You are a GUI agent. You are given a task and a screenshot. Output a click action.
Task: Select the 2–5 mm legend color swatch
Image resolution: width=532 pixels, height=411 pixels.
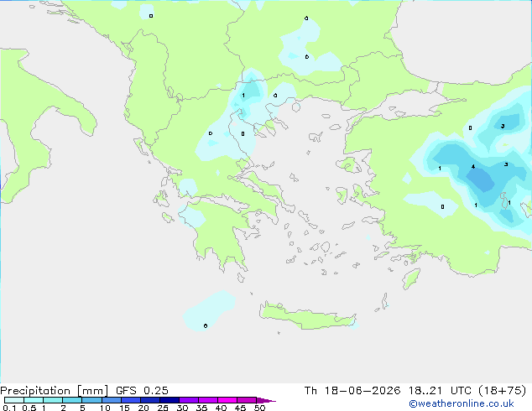pos(72,400)
